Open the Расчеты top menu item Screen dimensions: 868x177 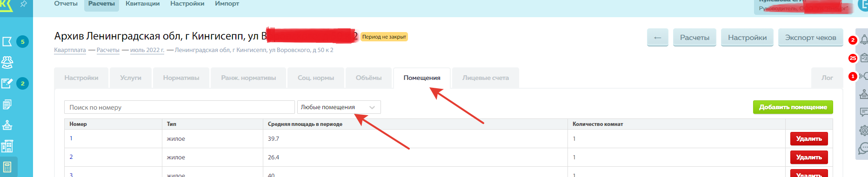click(101, 4)
